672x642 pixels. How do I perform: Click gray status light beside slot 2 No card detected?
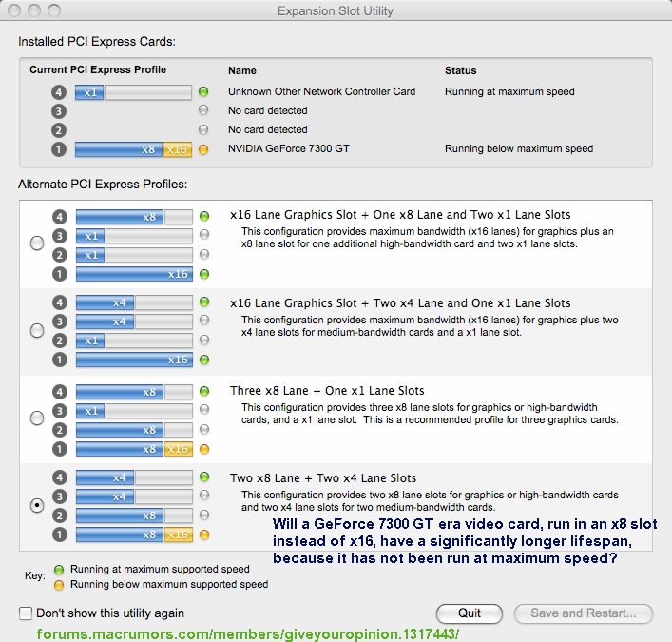click(x=203, y=129)
